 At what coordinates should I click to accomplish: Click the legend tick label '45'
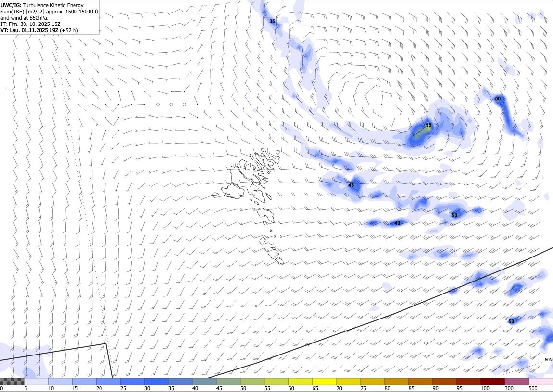pyautogui.click(x=219, y=389)
